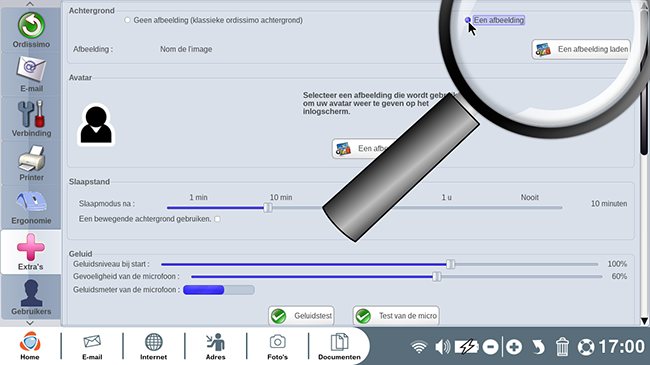Open the trash bin icon
650x365 pixels.
562,346
